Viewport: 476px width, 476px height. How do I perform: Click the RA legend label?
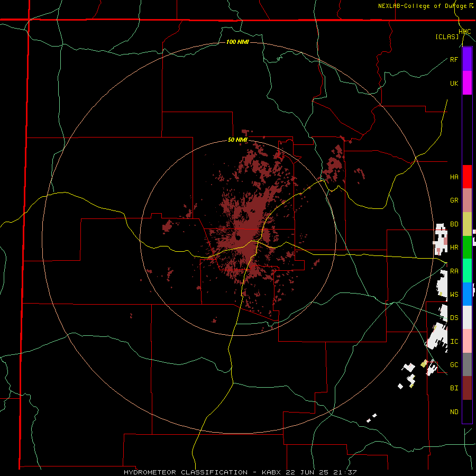click(454, 271)
